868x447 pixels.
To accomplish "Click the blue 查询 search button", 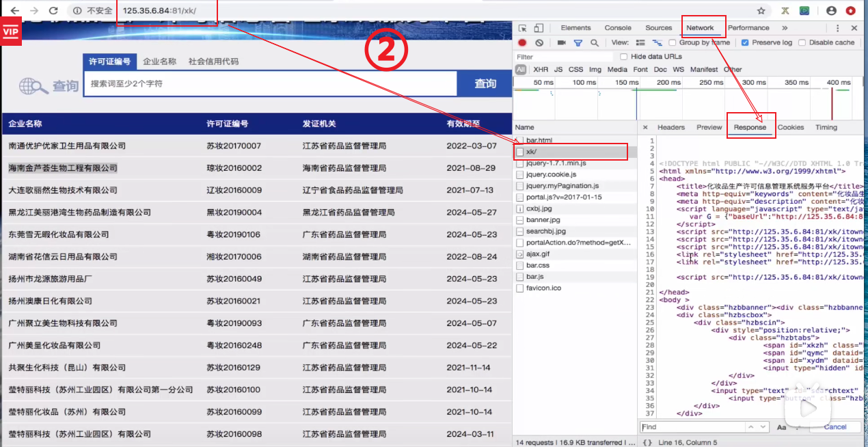I will tap(486, 83).
